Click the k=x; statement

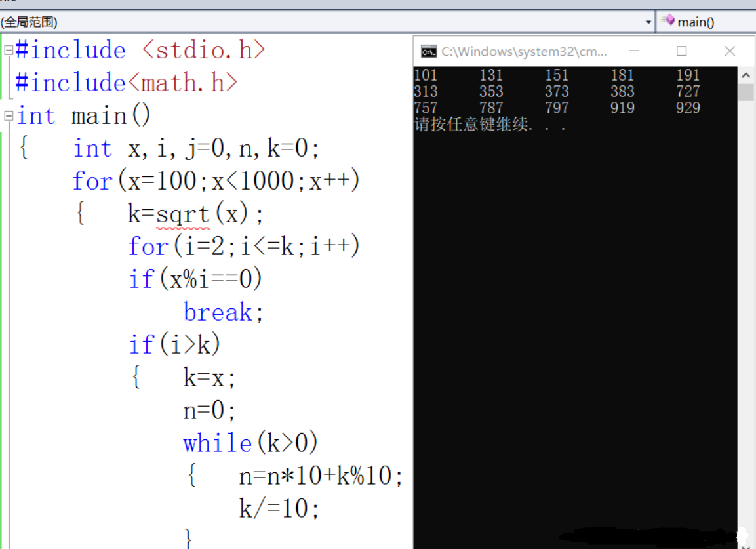point(209,378)
